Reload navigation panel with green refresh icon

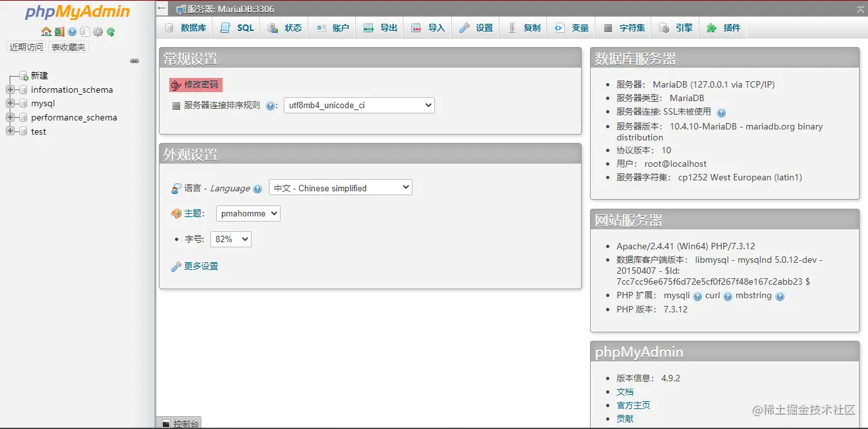[x=111, y=32]
